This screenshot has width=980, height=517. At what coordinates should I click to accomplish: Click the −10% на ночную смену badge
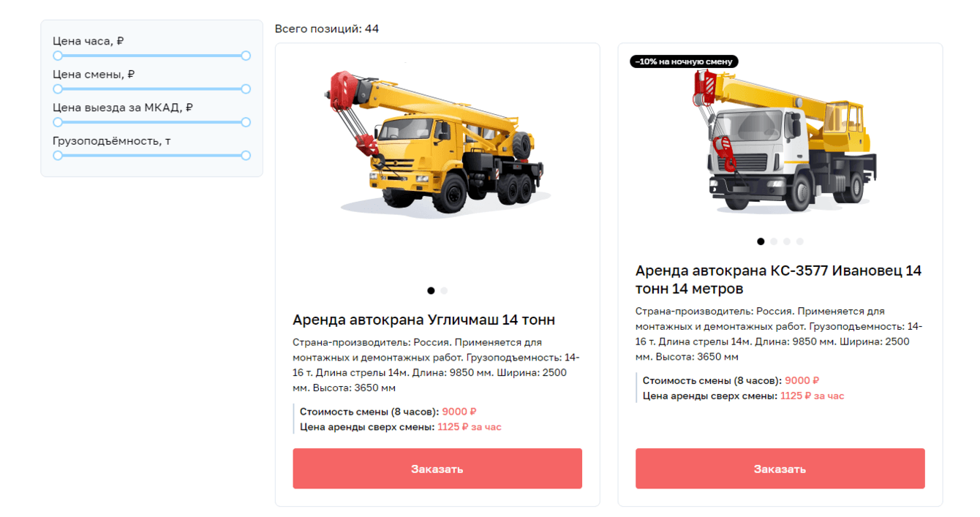point(684,61)
